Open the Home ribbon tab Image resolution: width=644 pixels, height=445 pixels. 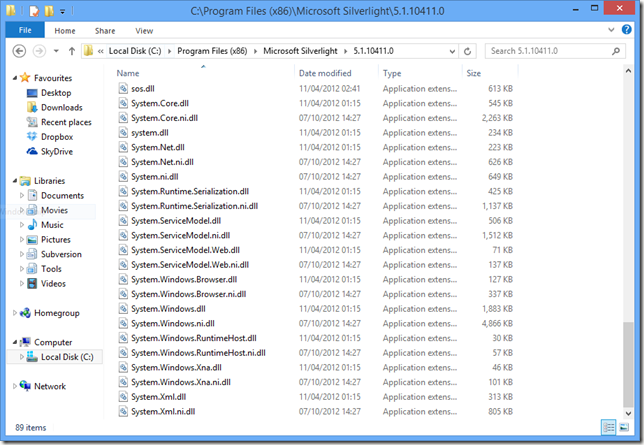[65, 31]
